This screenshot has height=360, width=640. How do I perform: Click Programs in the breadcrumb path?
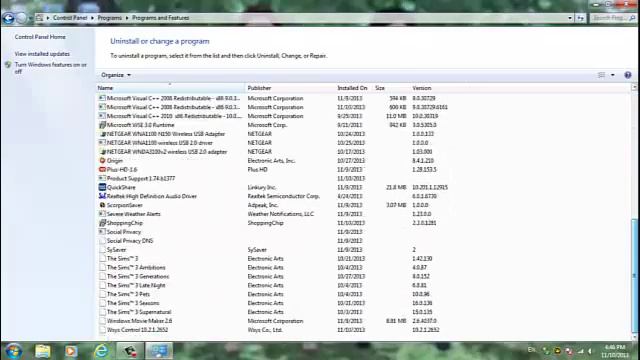point(109,18)
